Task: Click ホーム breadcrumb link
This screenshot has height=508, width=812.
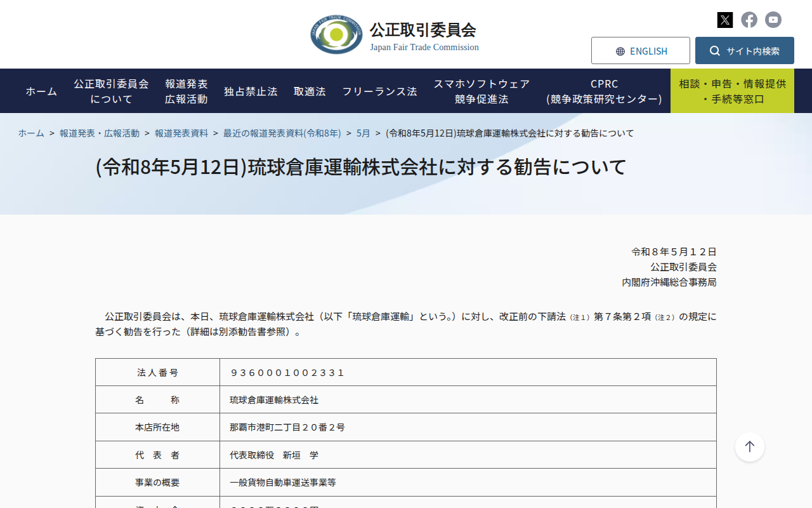Action: click(x=31, y=133)
